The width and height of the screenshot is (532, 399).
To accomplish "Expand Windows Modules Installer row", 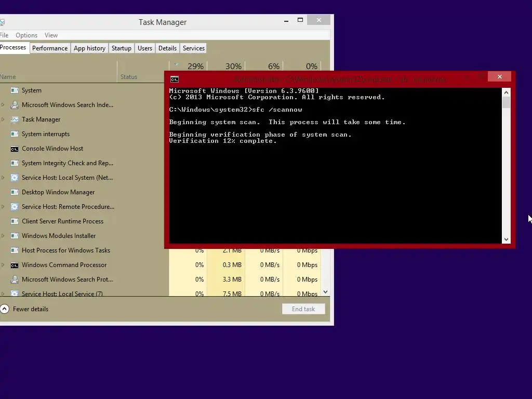I will [x=3, y=236].
